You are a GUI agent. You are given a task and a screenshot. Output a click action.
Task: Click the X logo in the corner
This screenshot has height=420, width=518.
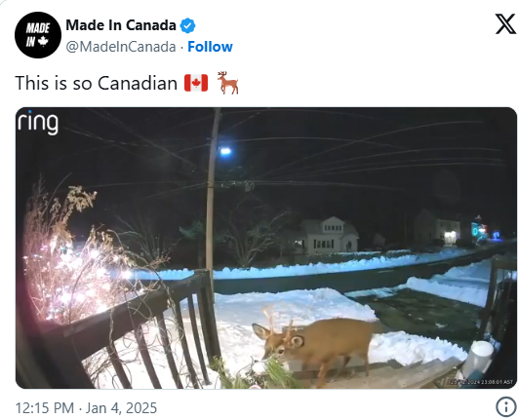point(505,23)
